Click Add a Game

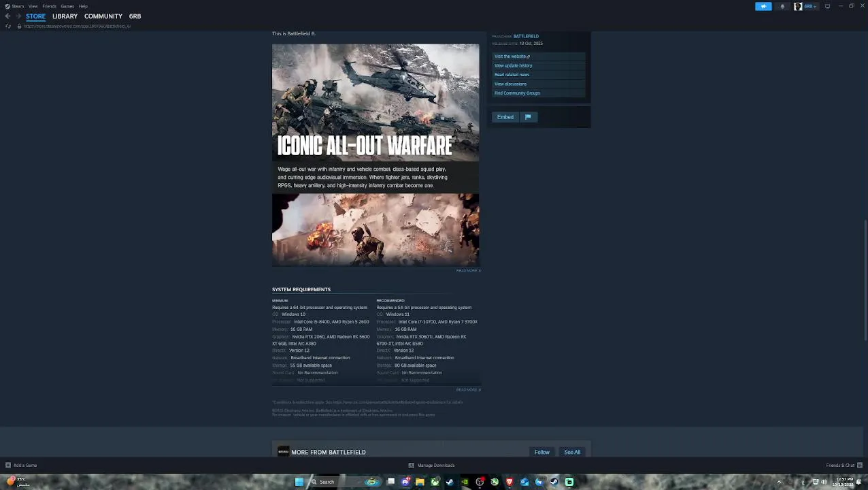tap(21, 465)
